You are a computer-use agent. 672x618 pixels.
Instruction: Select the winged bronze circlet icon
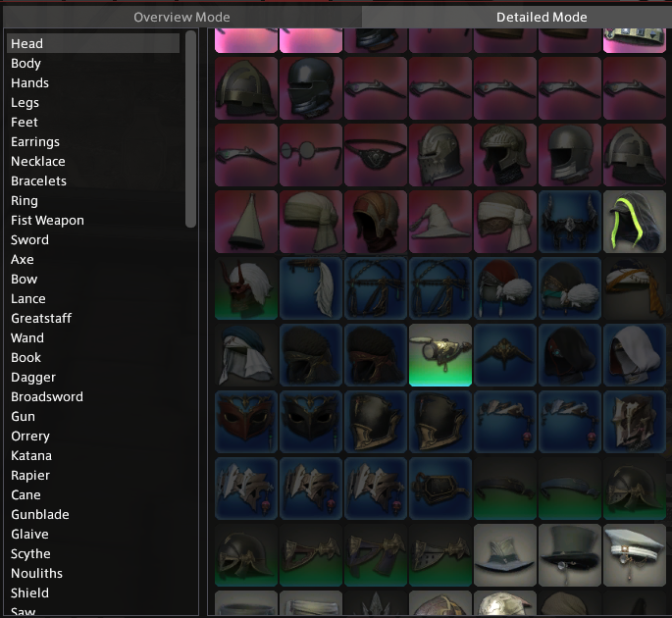[505, 355]
